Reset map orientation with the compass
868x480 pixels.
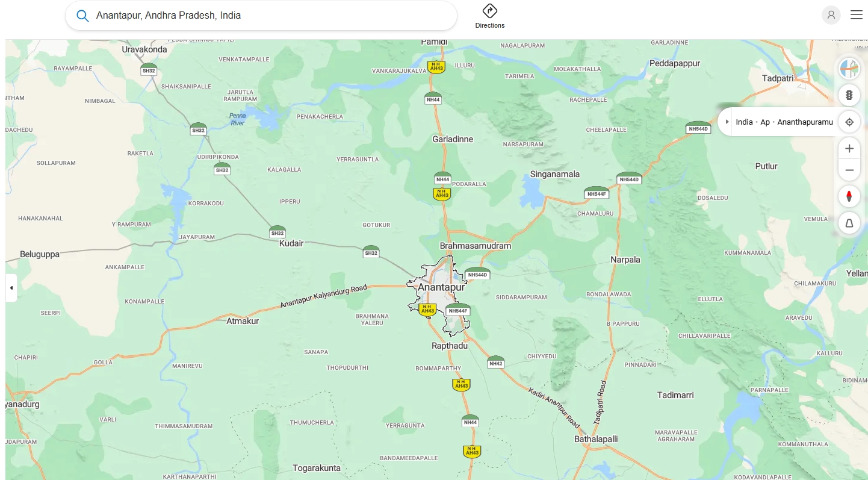point(849,196)
